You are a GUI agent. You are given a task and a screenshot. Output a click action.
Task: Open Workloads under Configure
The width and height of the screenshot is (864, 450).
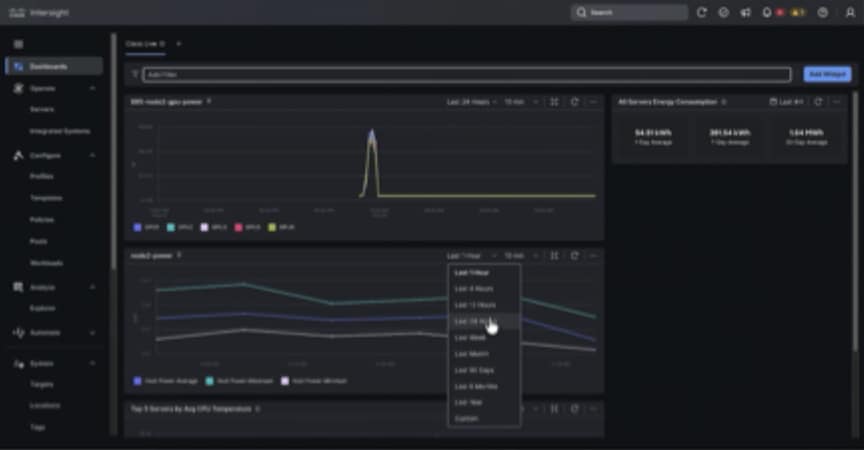[x=46, y=263]
